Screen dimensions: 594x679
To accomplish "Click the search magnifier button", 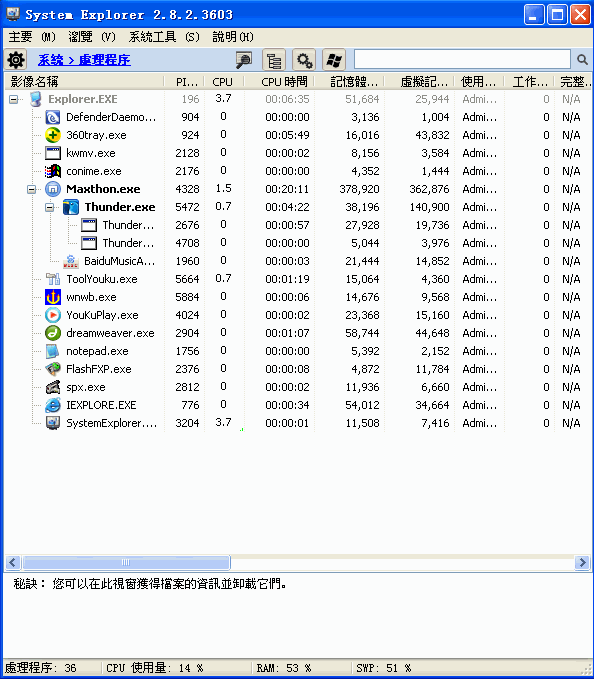I will pyautogui.click(x=582, y=60).
